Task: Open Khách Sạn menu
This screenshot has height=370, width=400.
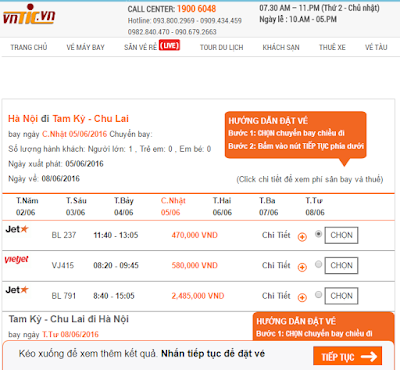Action: [281, 47]
